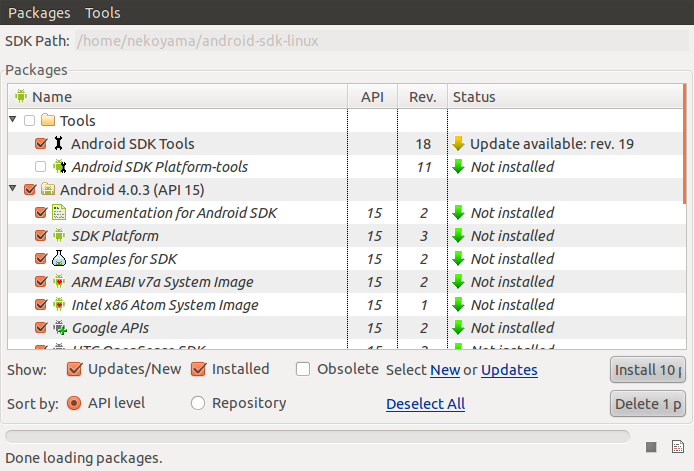Enable the Obsolete packages checkbox

303,369
